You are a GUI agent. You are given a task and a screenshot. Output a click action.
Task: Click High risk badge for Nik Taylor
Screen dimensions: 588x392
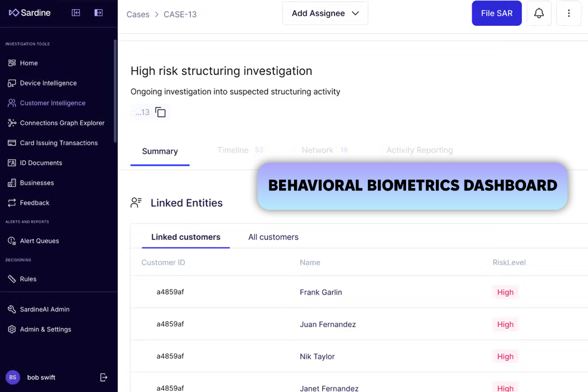coord(505,357)
